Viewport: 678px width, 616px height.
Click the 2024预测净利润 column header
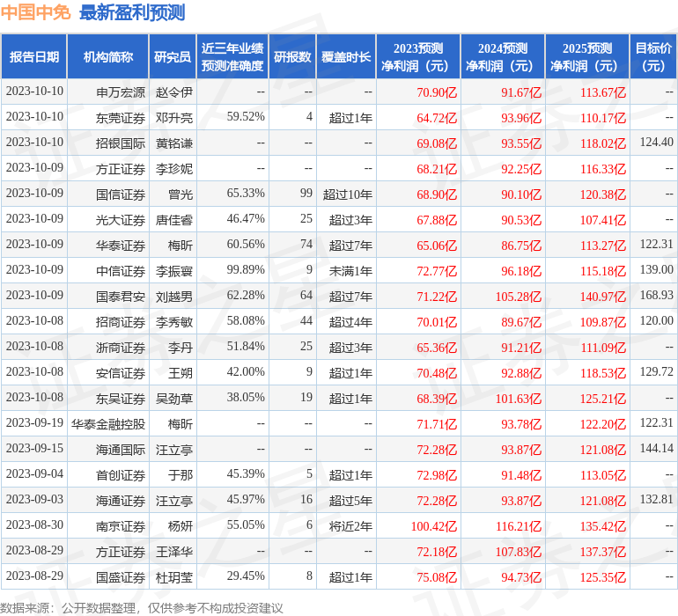pos(503,56)
